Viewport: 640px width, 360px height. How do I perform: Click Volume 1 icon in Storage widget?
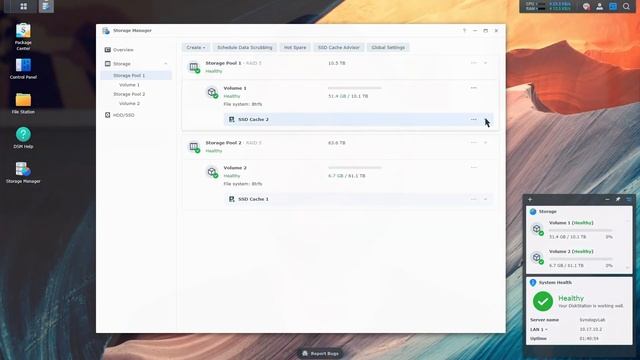pos(537,229)
